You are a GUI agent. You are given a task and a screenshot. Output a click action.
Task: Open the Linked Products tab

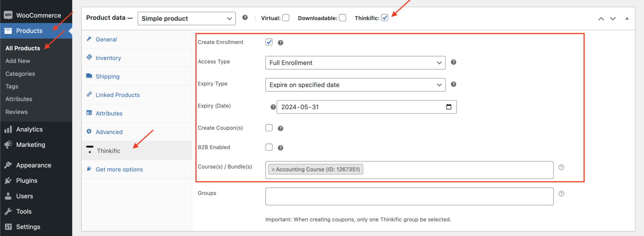[x=118, y=95]
